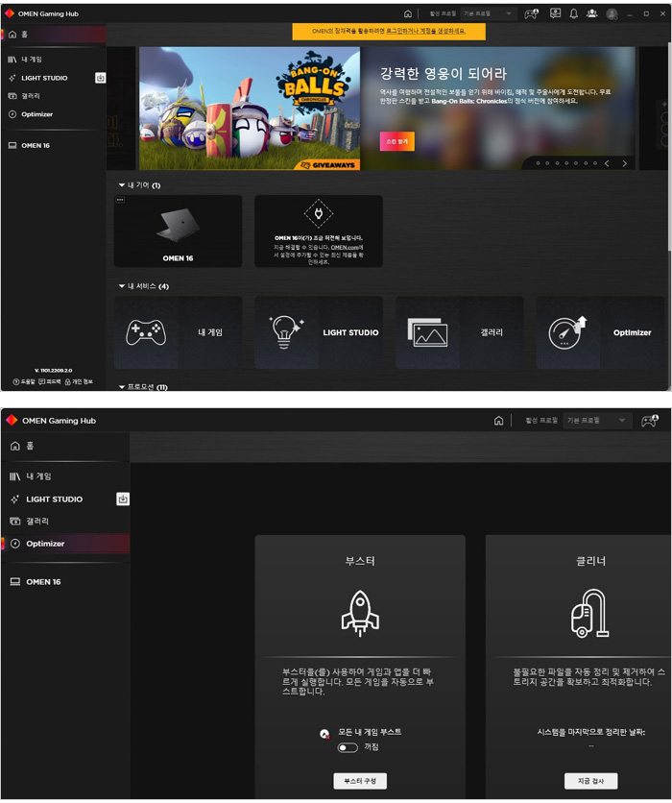Select 홈 in the Optimizer window's sidebar

65,446
